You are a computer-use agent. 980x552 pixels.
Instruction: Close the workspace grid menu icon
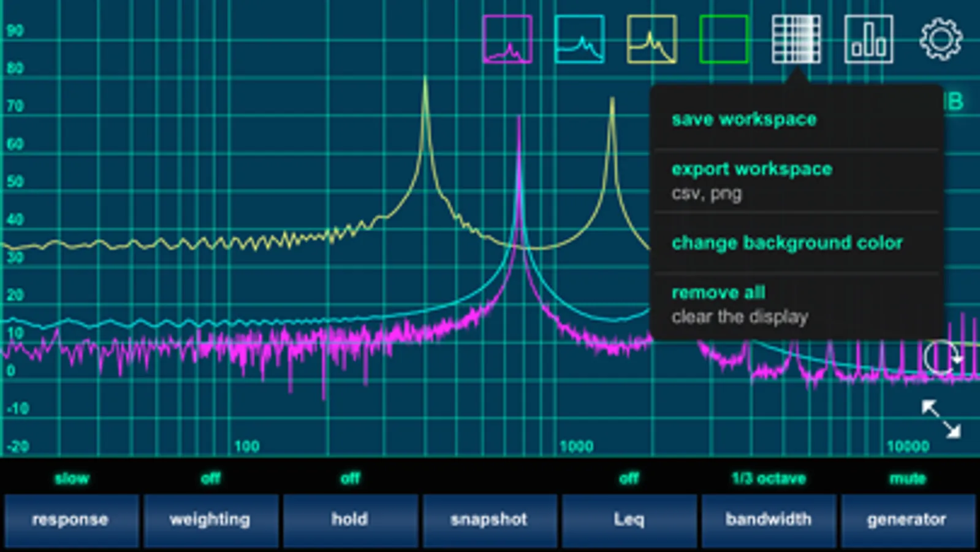pos(796,39)
